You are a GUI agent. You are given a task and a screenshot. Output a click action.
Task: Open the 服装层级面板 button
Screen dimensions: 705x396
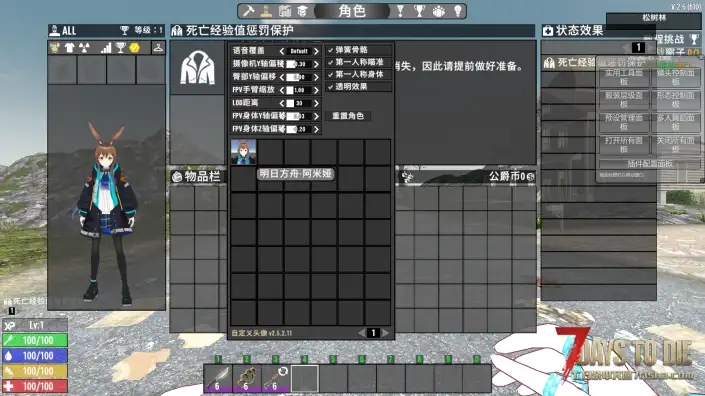point(624,100)
